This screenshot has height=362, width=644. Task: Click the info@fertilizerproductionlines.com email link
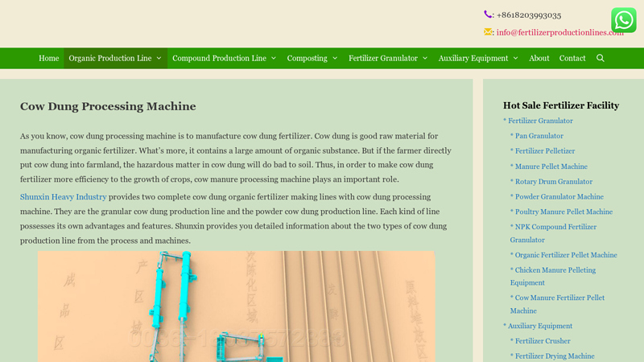click(559, 32)
